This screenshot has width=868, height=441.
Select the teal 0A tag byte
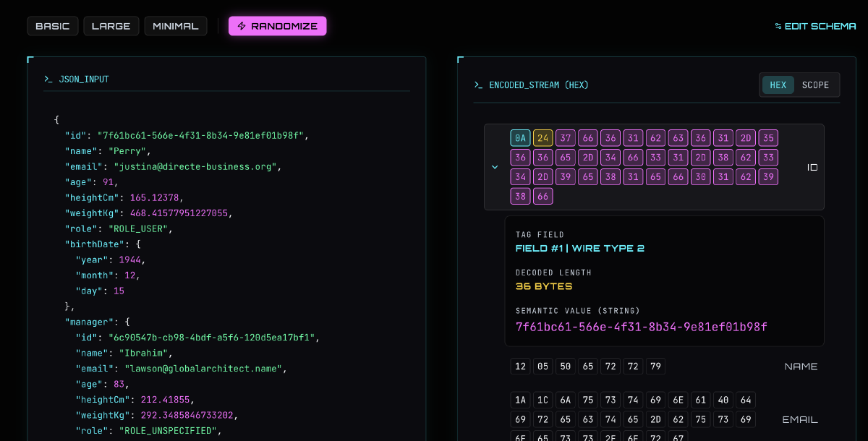click(x=520, y=138)
